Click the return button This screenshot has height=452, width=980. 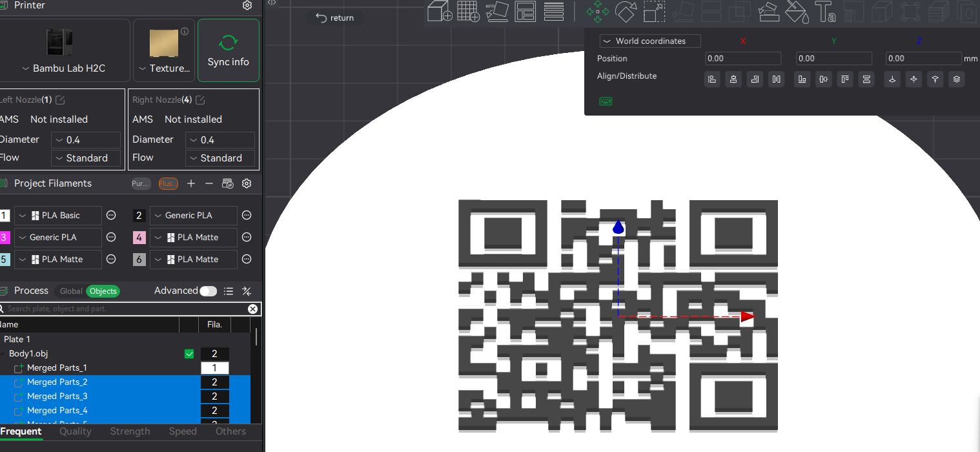click(334, 18)
